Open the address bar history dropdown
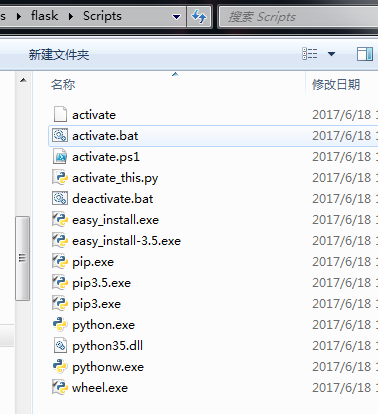 [x=176, y=17]
